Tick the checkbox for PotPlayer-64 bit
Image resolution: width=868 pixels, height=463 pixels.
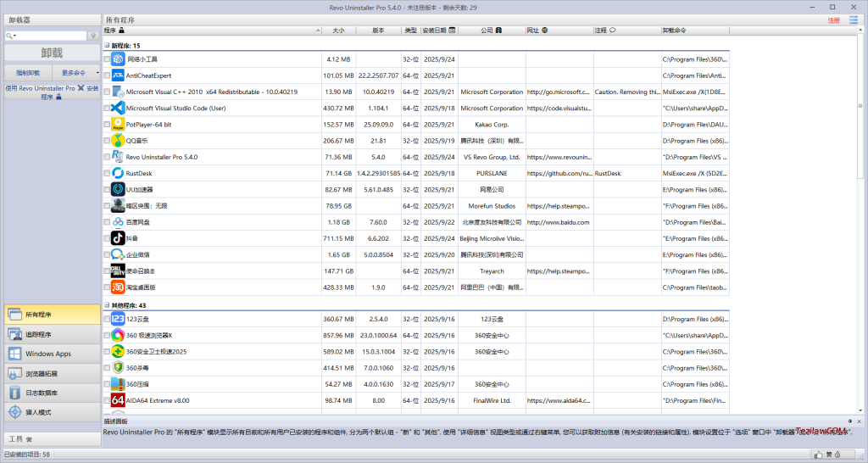(107, 124)
